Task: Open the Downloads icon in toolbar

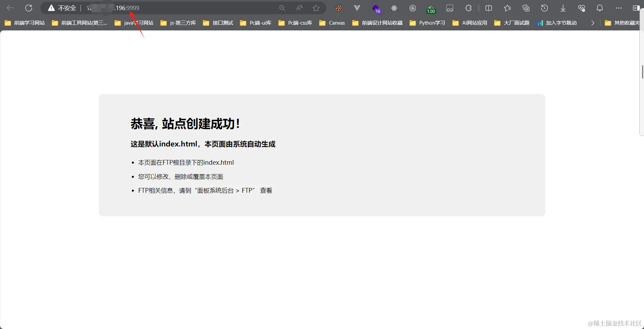Action: (562, 8)
